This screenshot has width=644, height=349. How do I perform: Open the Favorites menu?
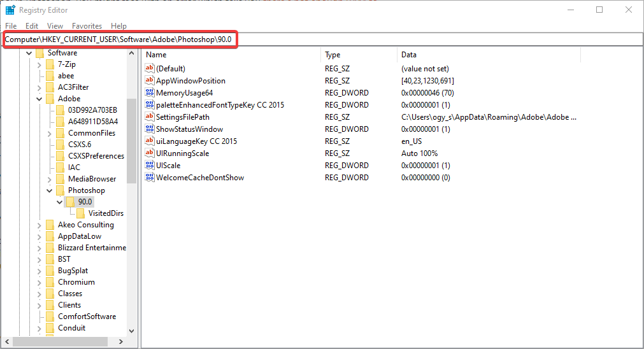[x=87, y=26]
